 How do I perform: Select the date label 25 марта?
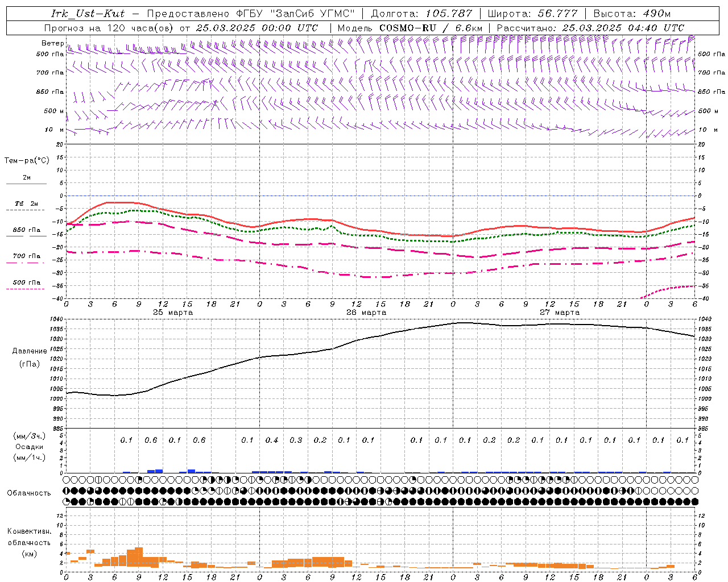click(x=173, y=313)
